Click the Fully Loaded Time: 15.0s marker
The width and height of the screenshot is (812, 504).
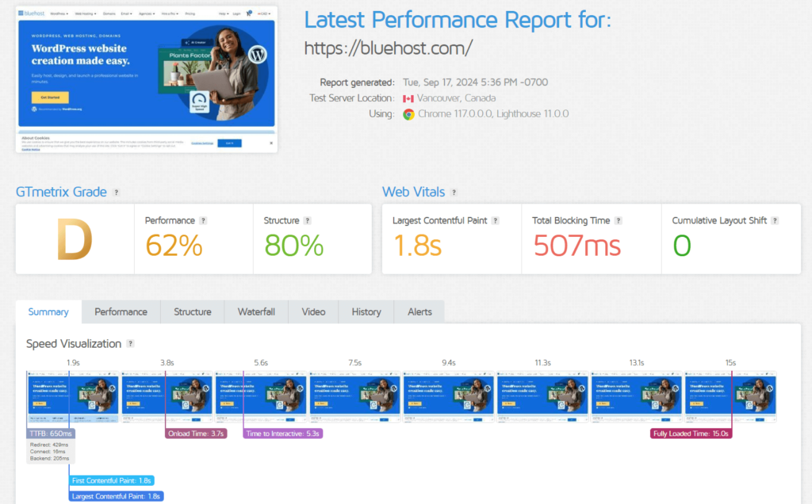click(x=691, y=433)
